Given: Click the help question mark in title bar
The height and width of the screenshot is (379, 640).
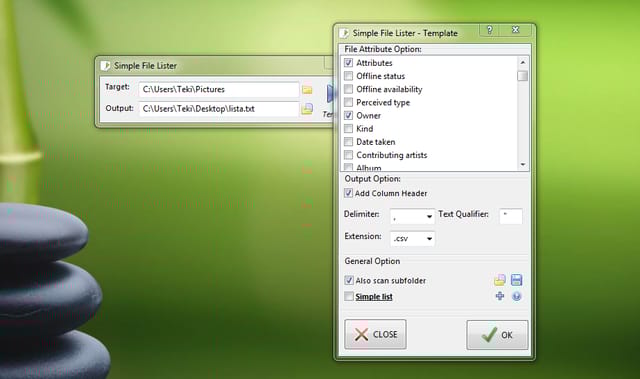Looking at the screenshot, I should pyautogui.click(x=489, y=30).
